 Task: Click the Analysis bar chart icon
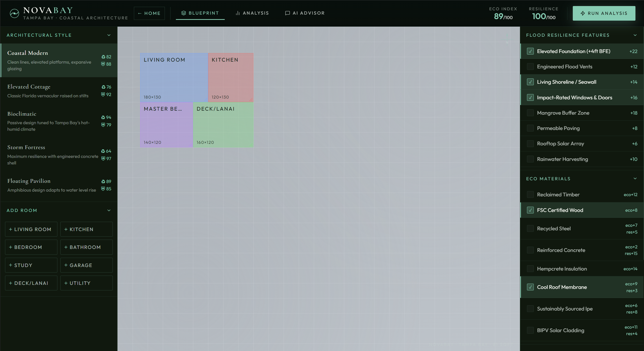238,13
